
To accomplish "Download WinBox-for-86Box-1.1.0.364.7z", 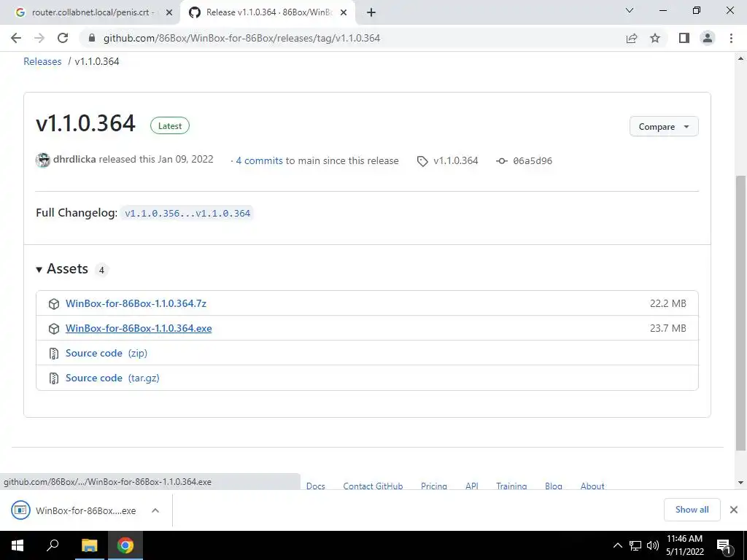I will pos(136,303).
